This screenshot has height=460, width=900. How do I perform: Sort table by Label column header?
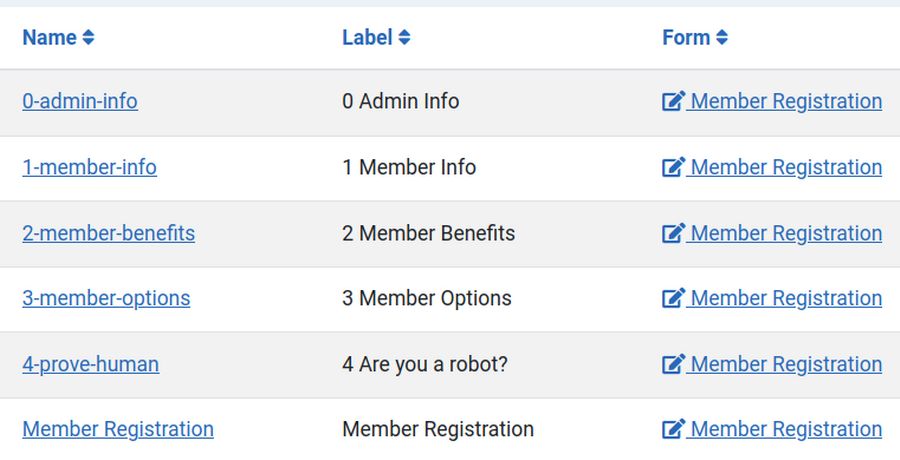(x=367, y=38)
